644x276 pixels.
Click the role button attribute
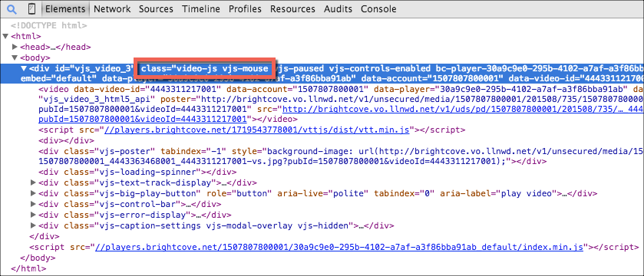(x=239, y=193)
